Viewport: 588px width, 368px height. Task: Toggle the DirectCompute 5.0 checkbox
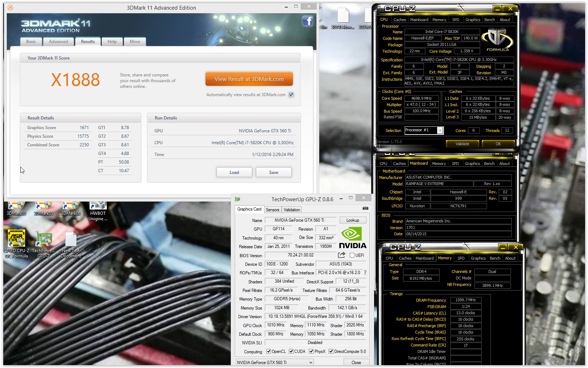331,352
